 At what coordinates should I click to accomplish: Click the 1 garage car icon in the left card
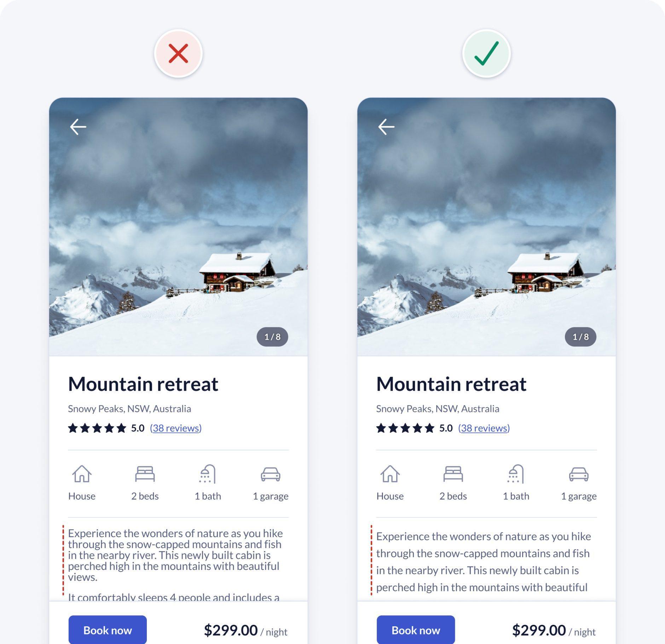point(271,475)
